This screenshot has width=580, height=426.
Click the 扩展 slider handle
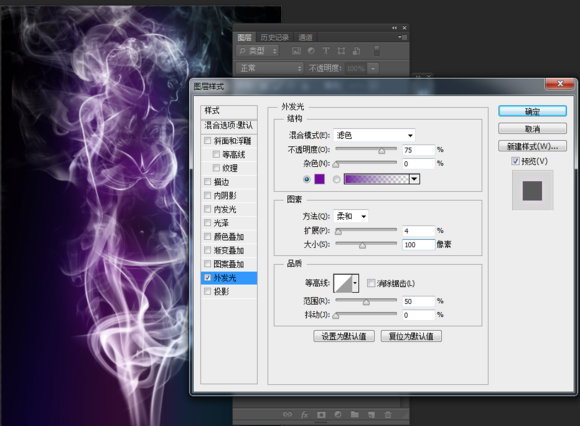pos(338,231)
